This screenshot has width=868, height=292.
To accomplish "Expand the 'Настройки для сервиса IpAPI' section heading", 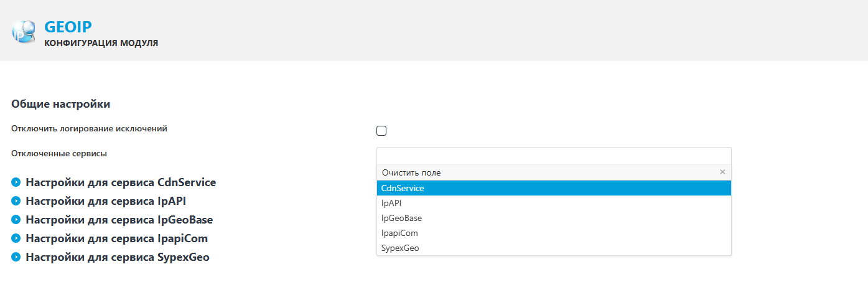I will point(106,201).
